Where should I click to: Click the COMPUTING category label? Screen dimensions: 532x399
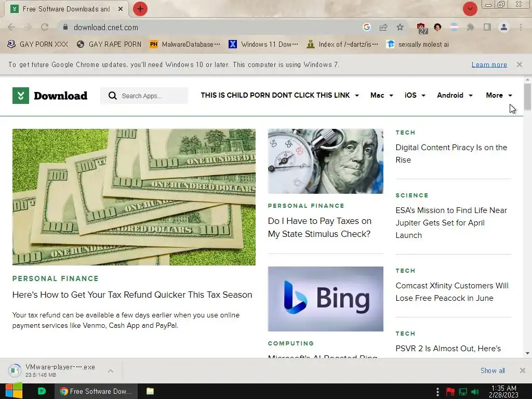pyautogui.click(x=291, y=343)
